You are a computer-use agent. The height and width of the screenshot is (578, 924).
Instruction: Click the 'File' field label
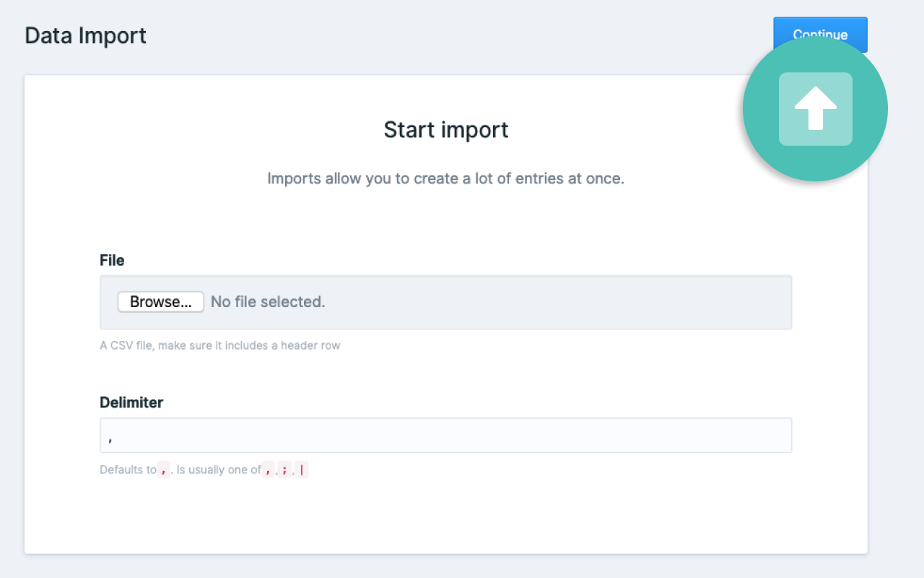pyautogui.click(x=112, y=260)
